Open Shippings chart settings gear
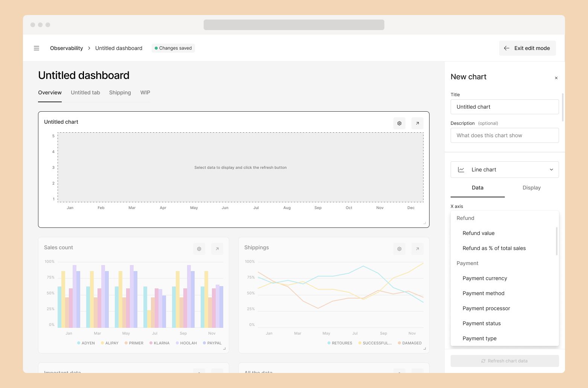588x388 pixels. click(399, 249)
